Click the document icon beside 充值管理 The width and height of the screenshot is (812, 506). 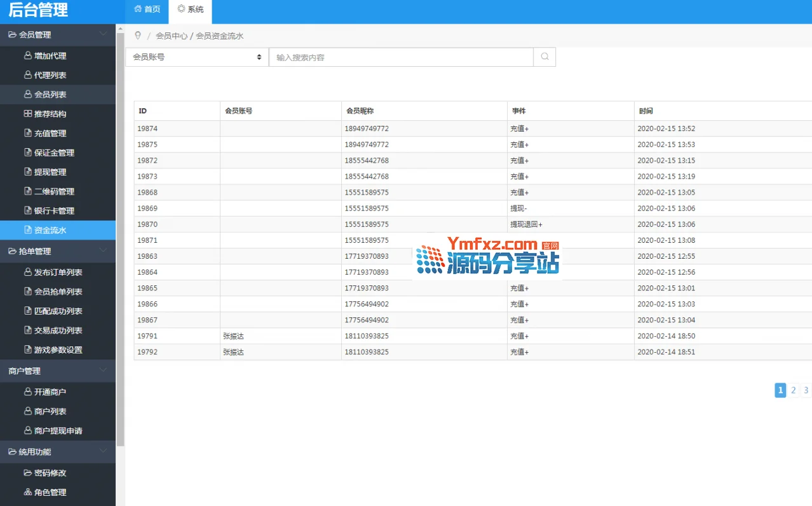click(28, 133)
